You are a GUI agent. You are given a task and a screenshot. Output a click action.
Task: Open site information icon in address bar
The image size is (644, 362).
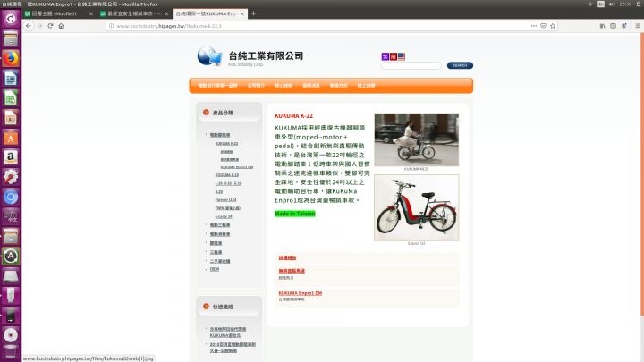[111, 26]
